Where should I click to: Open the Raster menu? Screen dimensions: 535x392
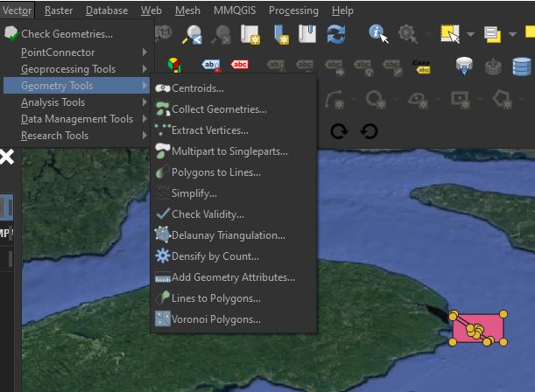(x=59, y=10)
